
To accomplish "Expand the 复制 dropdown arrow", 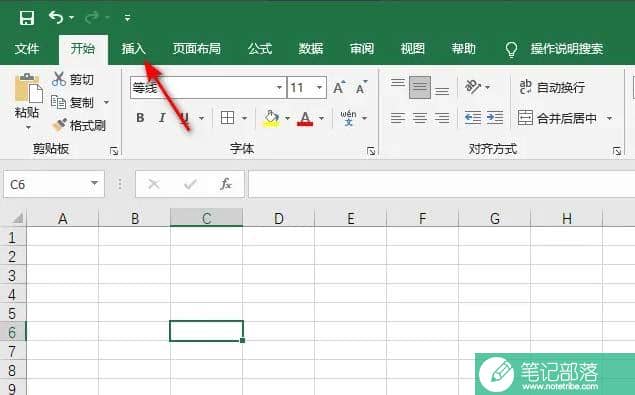I will (x=107, y=102).
